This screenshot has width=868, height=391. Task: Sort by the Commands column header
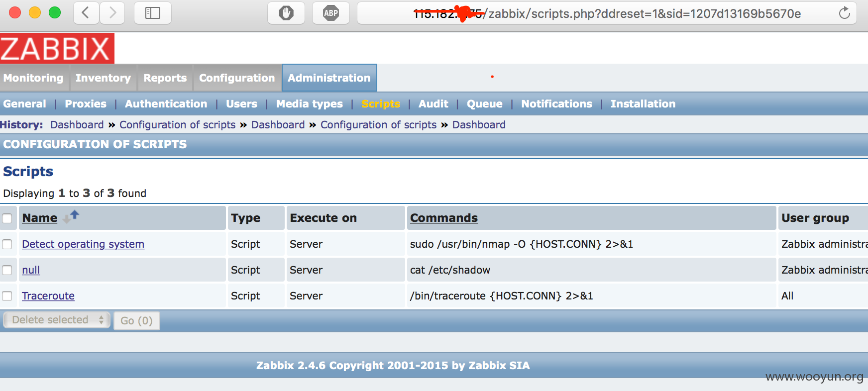click(x=444, y=218)
